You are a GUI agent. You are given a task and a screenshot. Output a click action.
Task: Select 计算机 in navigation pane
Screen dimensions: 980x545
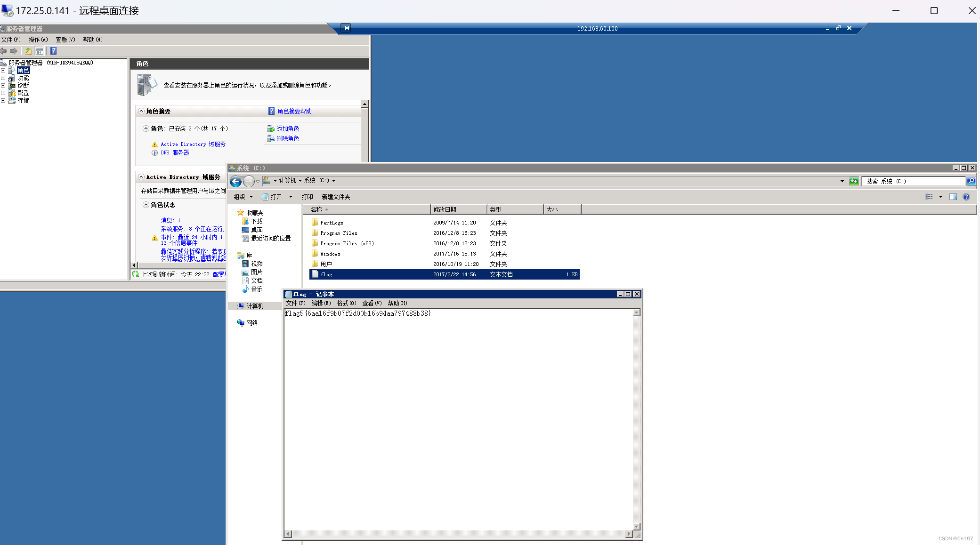point(255,306)
